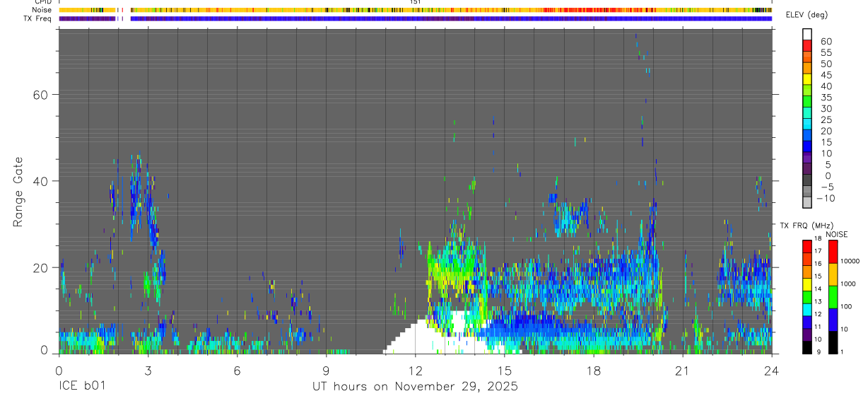Click the x-axis tick label '12'

click(x=416, y=370)
